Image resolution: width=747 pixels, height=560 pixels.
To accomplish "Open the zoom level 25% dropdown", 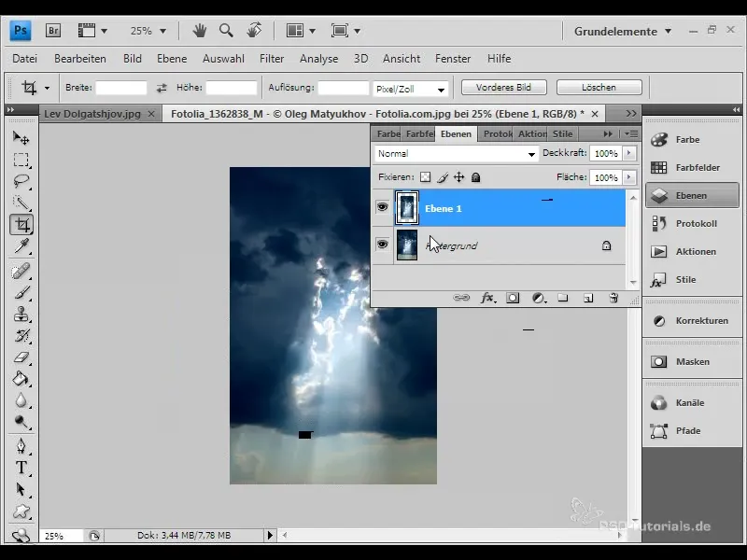I will coord(162,32).
